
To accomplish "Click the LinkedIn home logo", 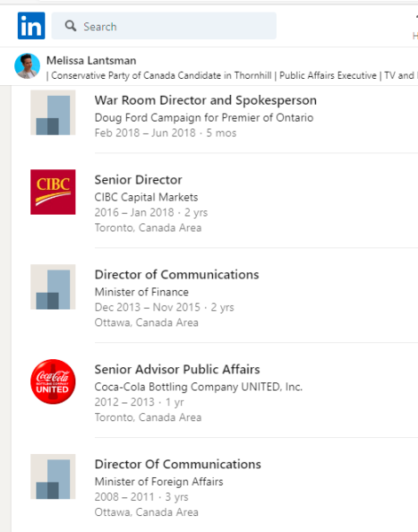I will (x=31, y=26).
